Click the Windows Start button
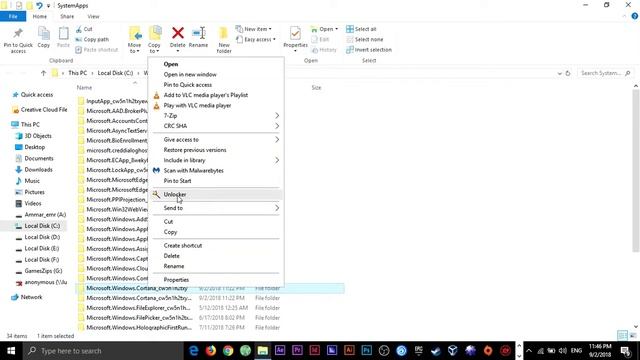This screenshot has width=640, height=360. [11, 351]
